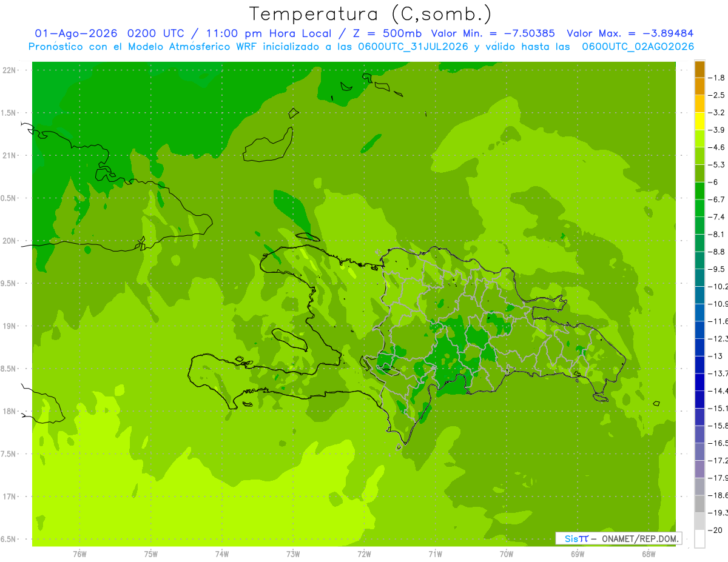Image resolution: width=728 pixels, height=562 pixels.
Task: Click the orange legend swatch between -1.8 and -2.5
Action: [699, 87]
